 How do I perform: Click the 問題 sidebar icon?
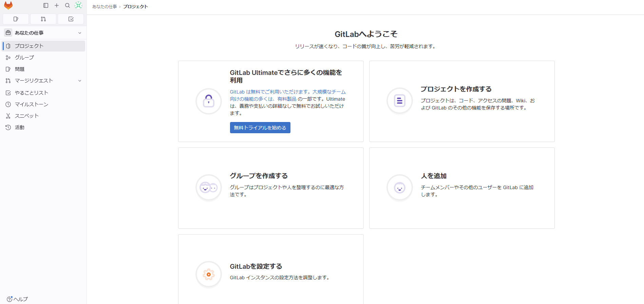point(8,69)
